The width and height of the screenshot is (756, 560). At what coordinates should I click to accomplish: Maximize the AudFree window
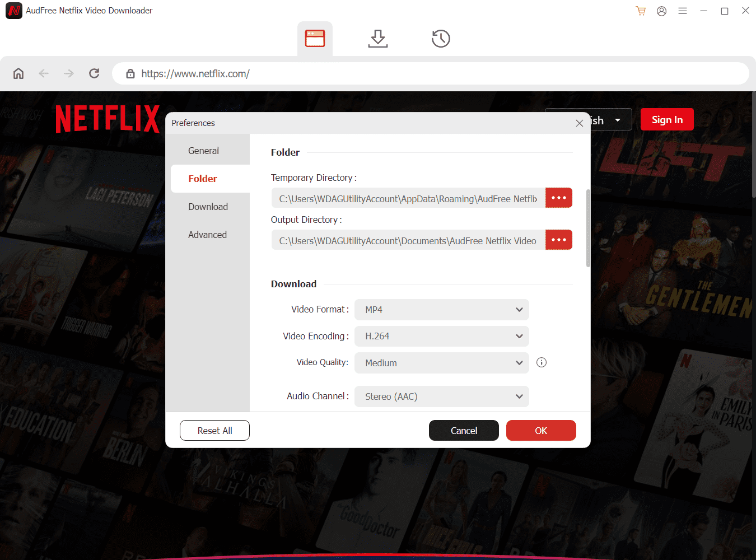click(x=725, y=11)
